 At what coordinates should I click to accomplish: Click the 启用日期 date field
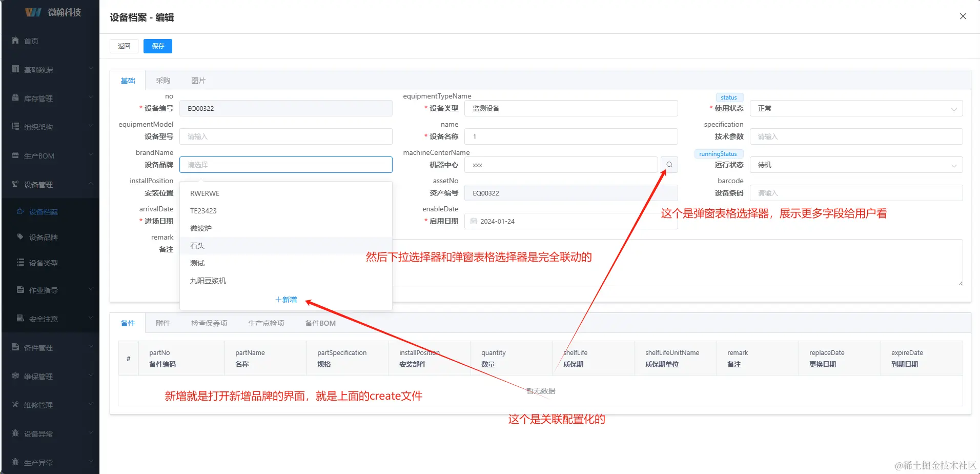571,221
